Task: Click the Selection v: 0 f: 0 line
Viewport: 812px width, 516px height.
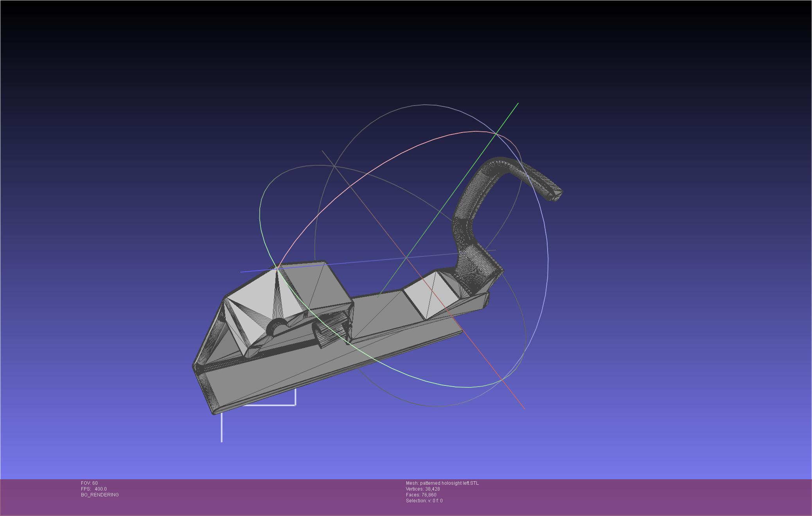Action: [424, 501]
